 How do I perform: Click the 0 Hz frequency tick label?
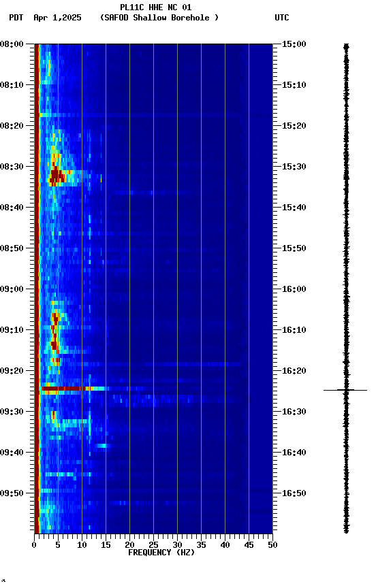coord(34,545)
